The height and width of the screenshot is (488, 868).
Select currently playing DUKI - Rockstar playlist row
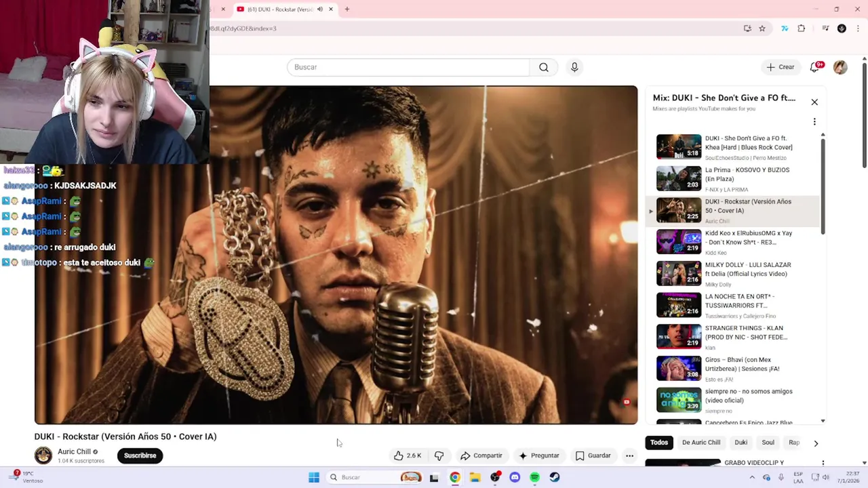click(732, 210)
